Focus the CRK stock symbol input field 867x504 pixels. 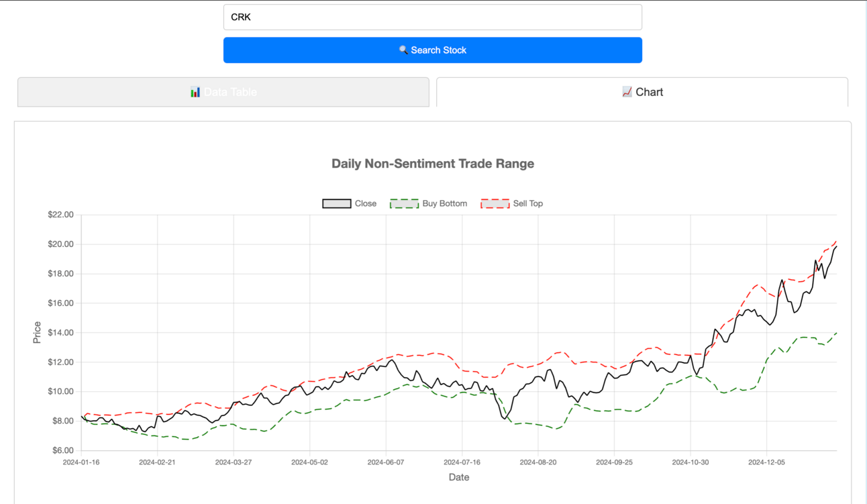point(433,17)
